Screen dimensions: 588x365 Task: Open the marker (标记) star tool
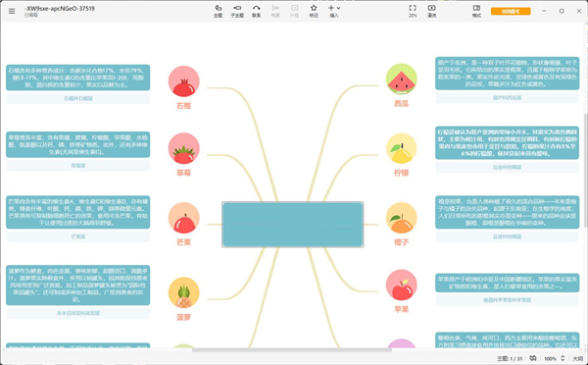point(314,11)
